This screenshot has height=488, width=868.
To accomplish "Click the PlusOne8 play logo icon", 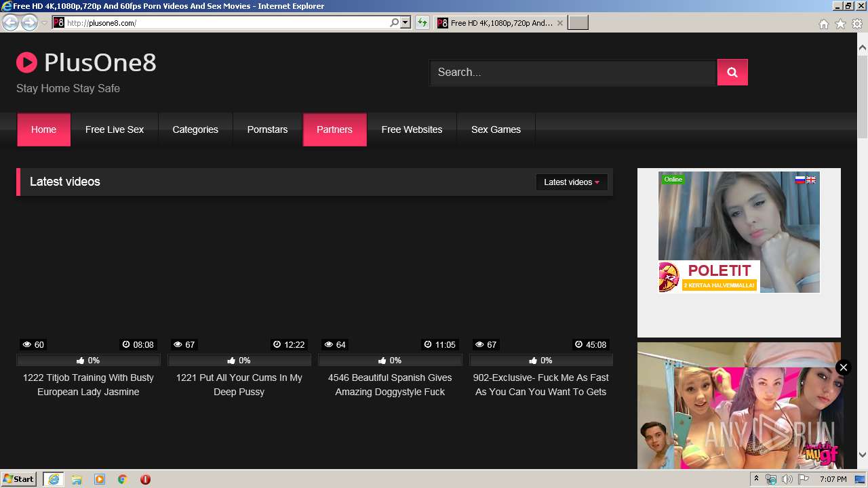I will point(26,63).
